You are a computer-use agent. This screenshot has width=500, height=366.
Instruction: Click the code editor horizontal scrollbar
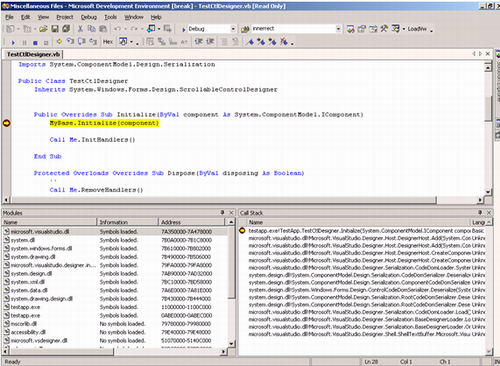tap(223, 200)
